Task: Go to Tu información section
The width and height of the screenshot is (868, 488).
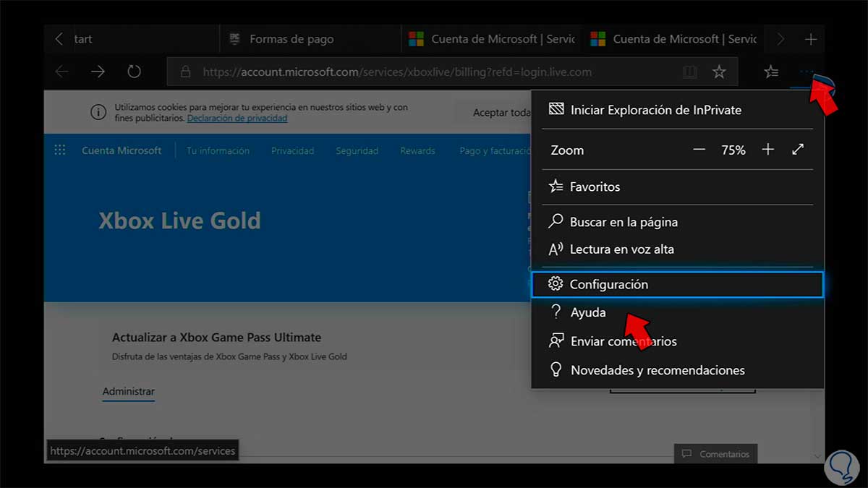Action: click(218, 150)
